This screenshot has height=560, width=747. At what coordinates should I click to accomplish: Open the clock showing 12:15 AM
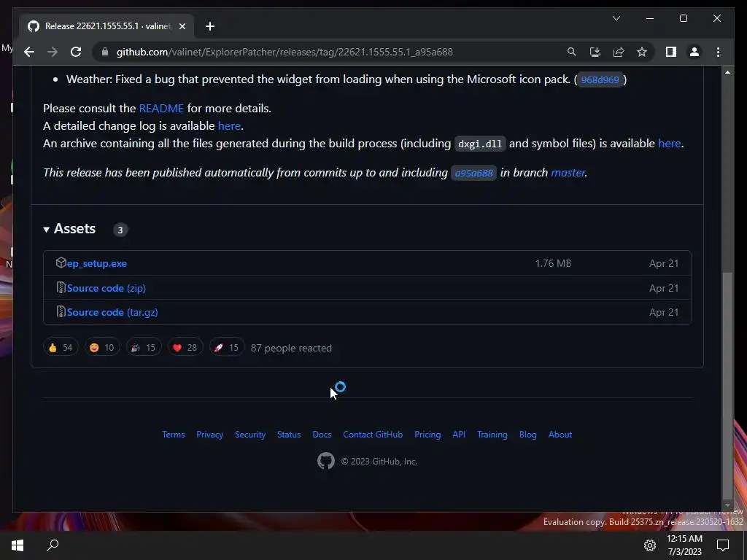pyautogui.click(x=684, y=545)
